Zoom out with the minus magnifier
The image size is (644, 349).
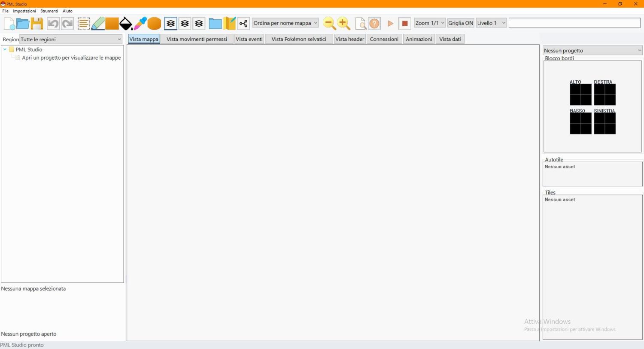pyautogui.click(x=329, y=24)
